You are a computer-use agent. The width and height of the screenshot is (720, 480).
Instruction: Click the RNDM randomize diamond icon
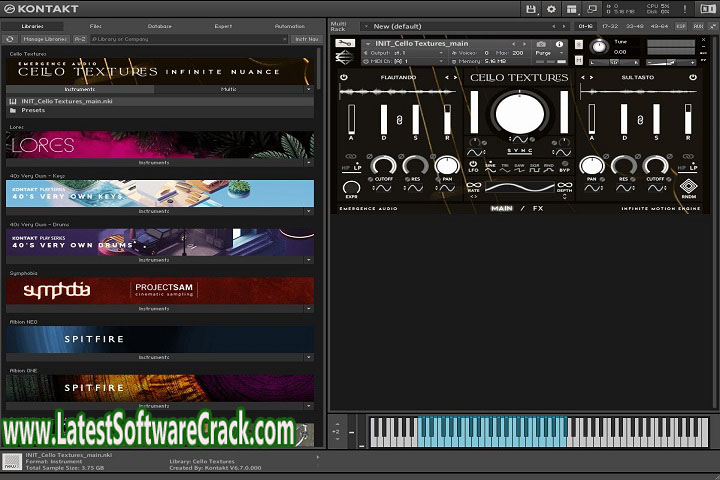(688, 186)
